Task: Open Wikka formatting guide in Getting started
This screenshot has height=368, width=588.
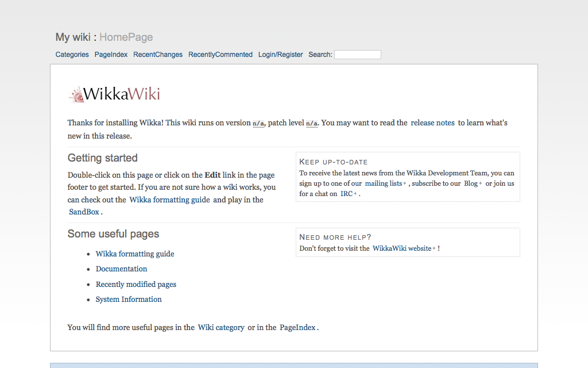Action: pyautogui.click(x=169, y=200)
